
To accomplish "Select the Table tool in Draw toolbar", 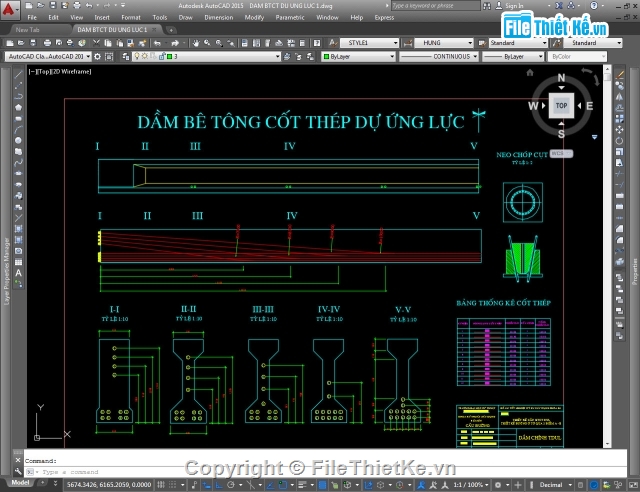I will pyautogui.click(x=18, y=262).
